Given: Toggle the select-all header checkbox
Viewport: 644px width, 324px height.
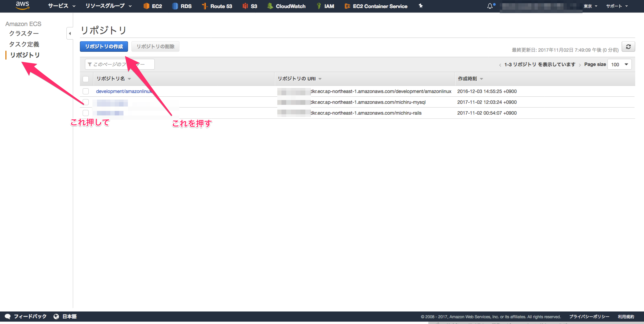Looking at the screenshot, I should click(86, 79).
